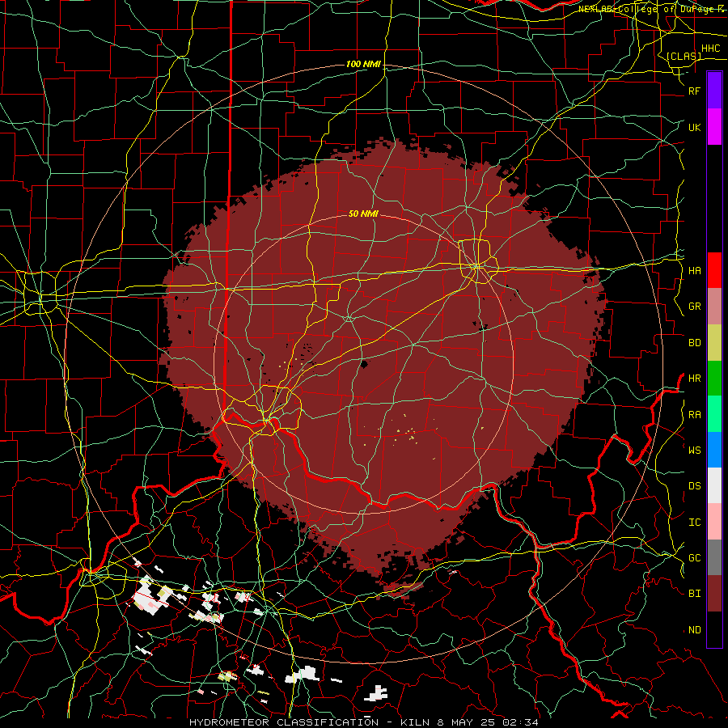The image size is (728, 728).
Task: Click the "8 MAY 25" date text
Action: 467,722
